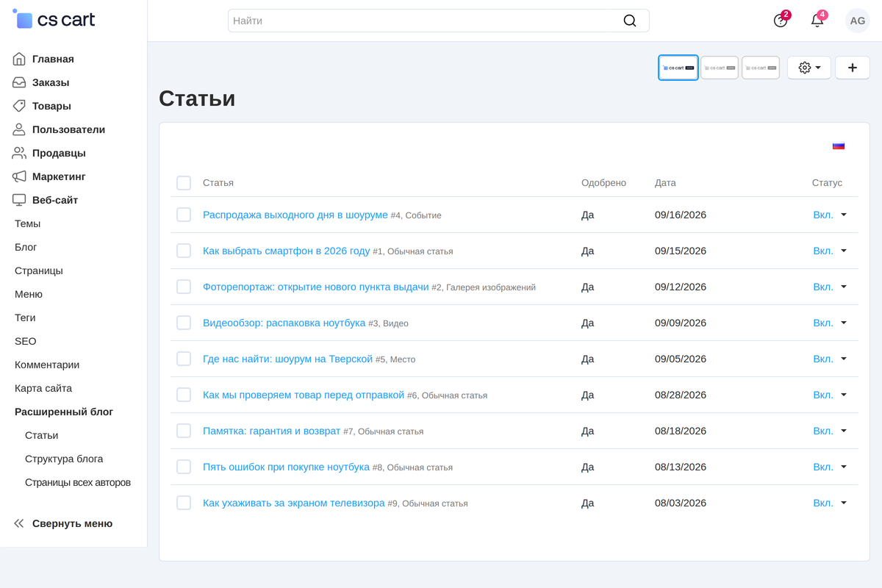Viewport: 882px width, 588px height.
Task: Toggle the select-all articles checkbox
Action: [184, 183]
